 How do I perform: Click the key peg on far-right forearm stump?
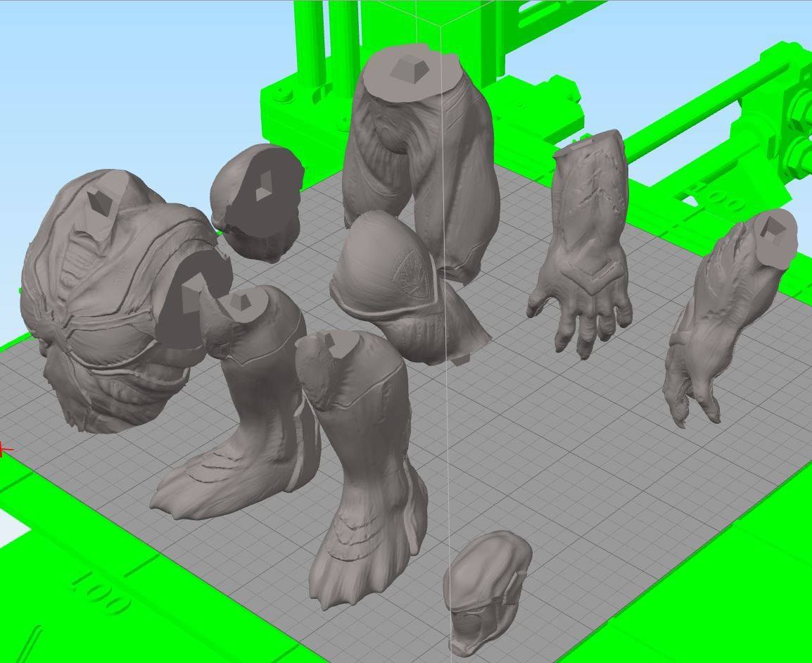(773, 228)
